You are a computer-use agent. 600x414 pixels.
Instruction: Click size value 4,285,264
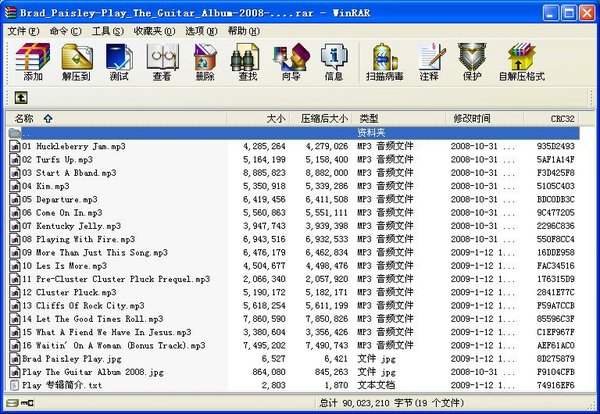point(264,146)
